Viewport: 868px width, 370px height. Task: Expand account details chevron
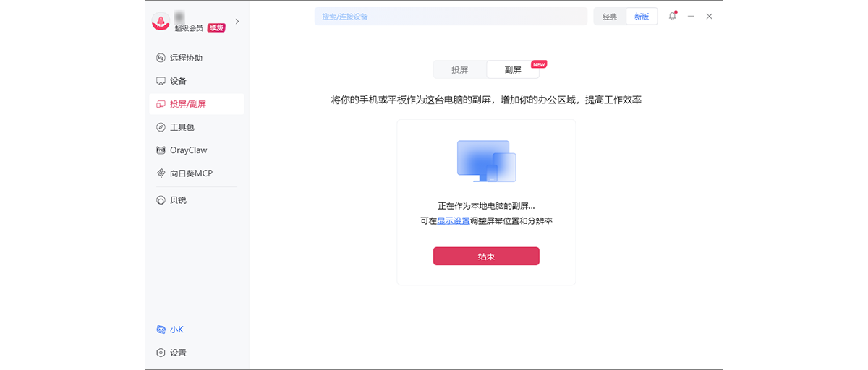(x=237, y=22)
